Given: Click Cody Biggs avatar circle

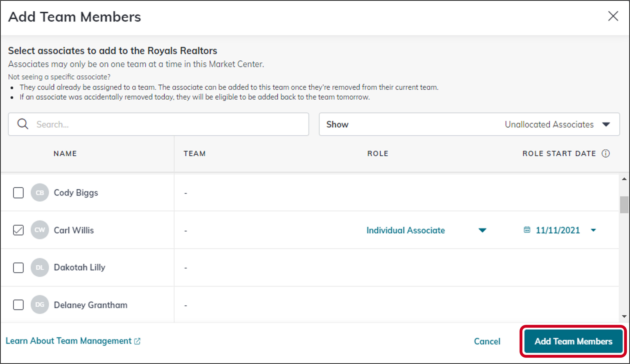Looking at the screenshot, I should point(40,192).
